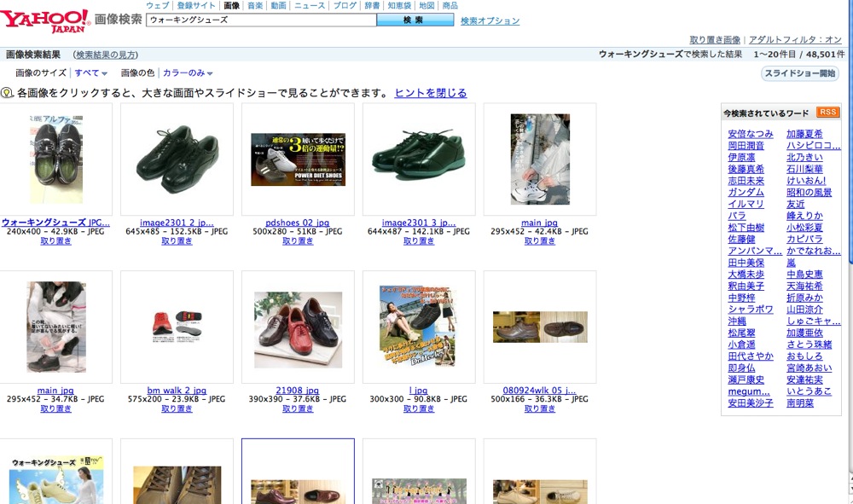The image size is (853, 504).
Task: Open the image2301_2 shoe thumbnail
Action: (177, 159)
